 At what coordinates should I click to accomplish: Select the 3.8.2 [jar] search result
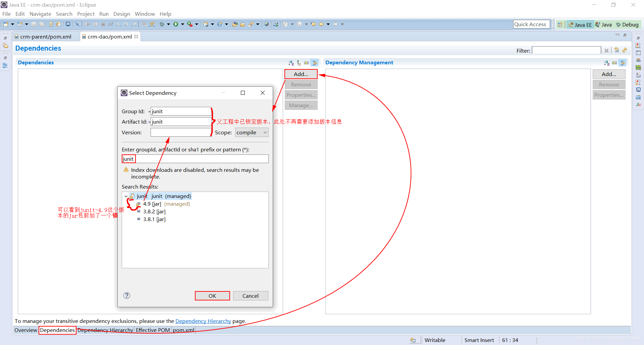[x=151, y=212]
